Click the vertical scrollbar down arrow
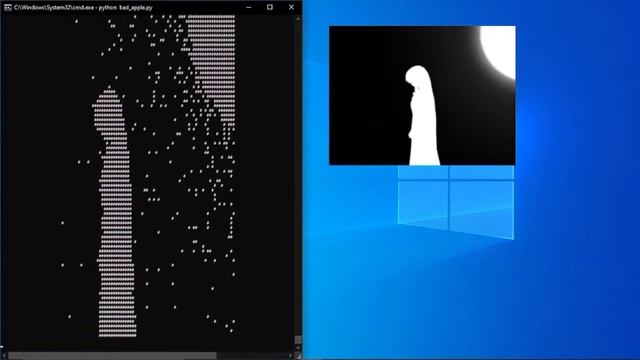This screenshot has height=360, width=640. click(298, 348)
